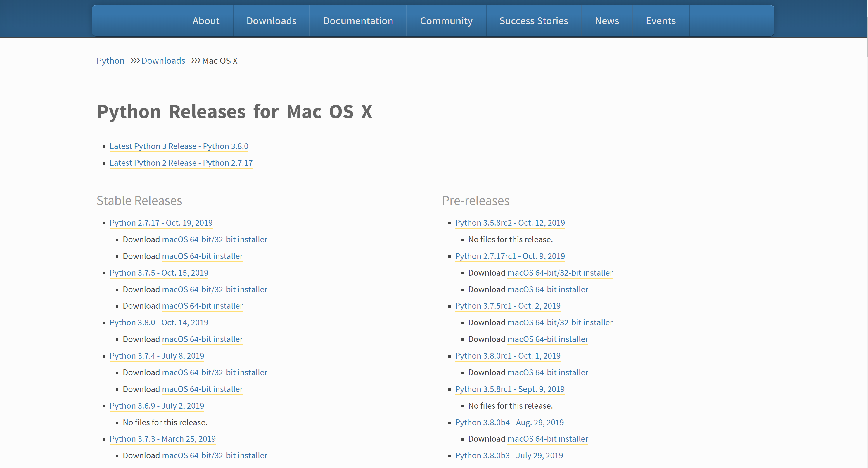Select the 'Python Releases for Mac OS X' heading

(x=234, y=112)
